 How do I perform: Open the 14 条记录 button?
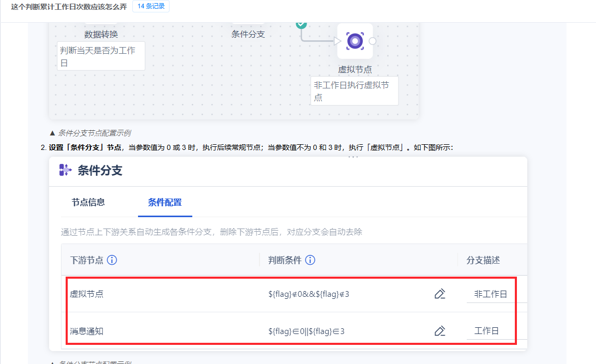coord(151,7)
